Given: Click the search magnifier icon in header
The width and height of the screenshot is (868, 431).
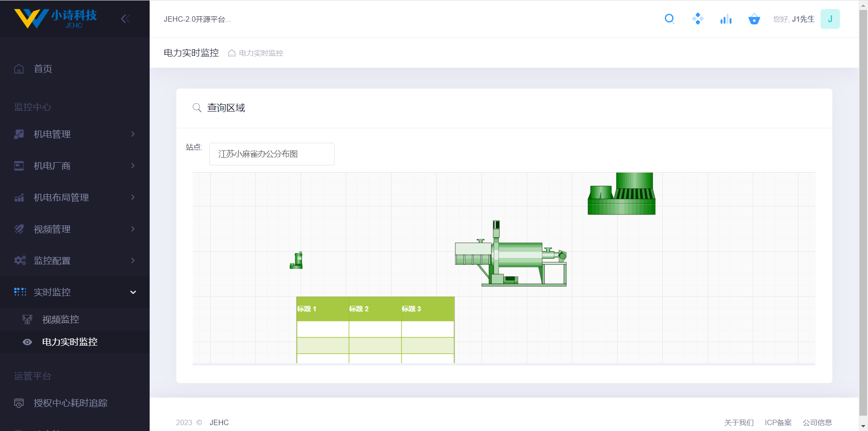Looking at the screenshot, I should (x=670, y=19).
